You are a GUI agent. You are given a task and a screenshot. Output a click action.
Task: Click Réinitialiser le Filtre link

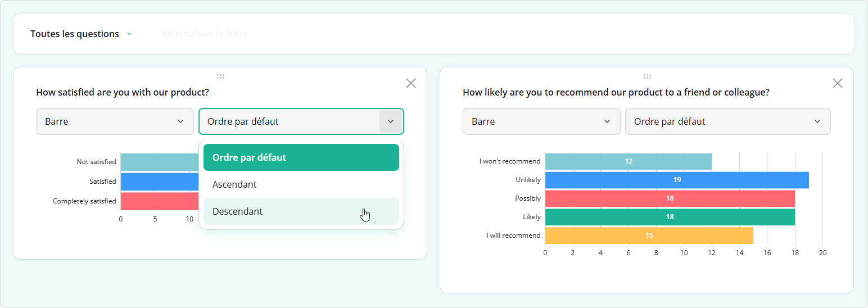[205, 34]
